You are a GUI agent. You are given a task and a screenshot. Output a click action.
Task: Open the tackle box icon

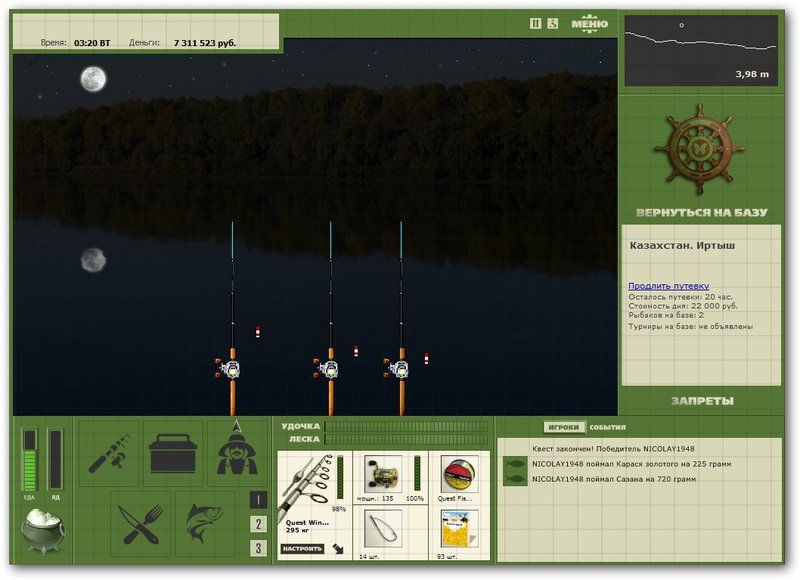point(172,453)
